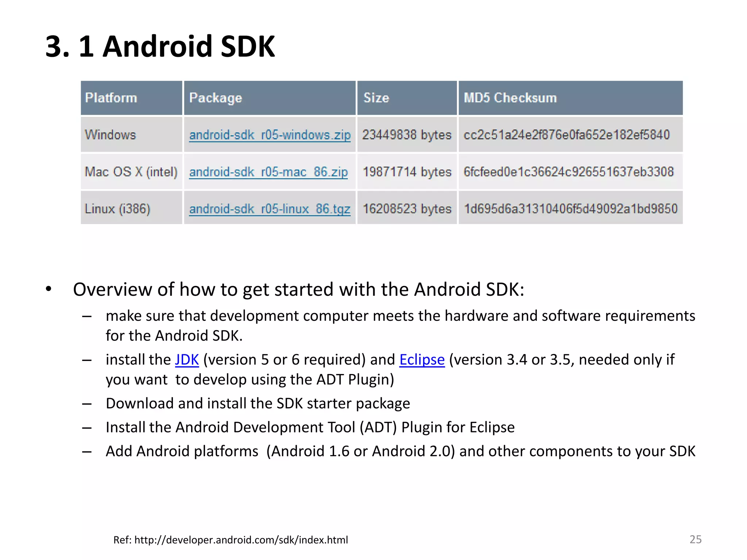Open the android-sdk_r05-windows.zip download link
The image size is (747, 560).
point(270,135)
